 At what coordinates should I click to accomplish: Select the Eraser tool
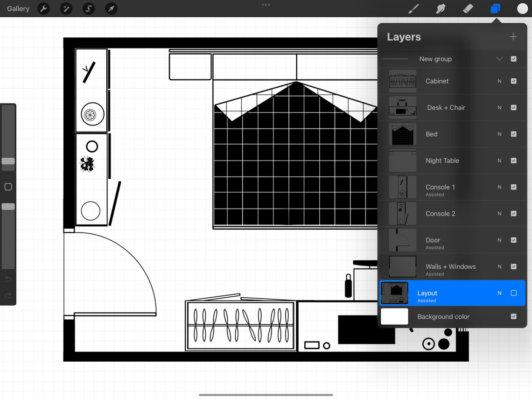click(x=468, y=8)
